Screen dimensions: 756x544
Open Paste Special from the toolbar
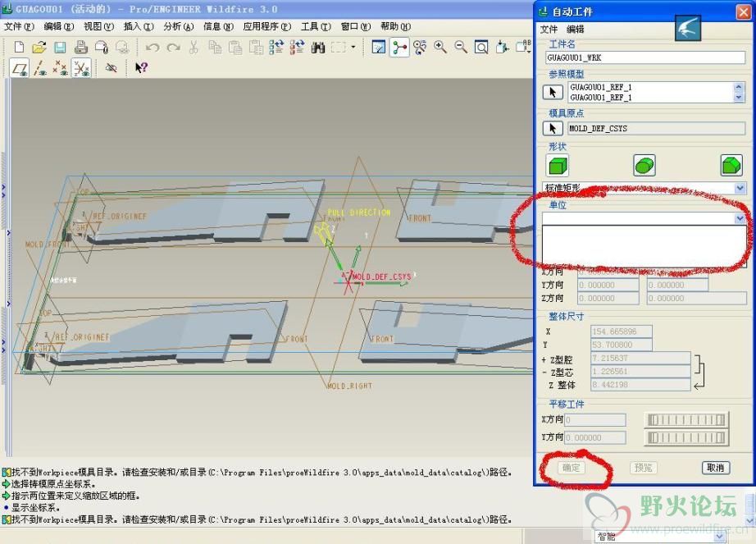(256, 48)
